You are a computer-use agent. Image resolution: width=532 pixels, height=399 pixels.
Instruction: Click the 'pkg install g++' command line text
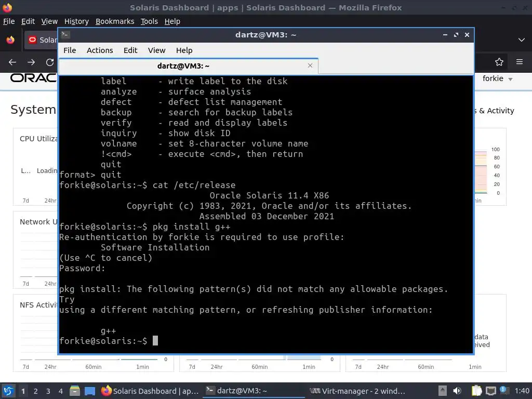coord(191,227)
